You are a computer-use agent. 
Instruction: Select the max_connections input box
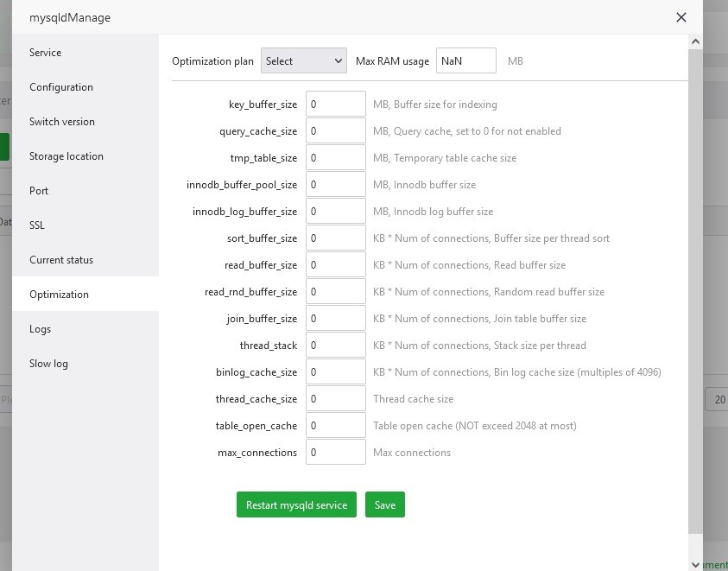336,453
